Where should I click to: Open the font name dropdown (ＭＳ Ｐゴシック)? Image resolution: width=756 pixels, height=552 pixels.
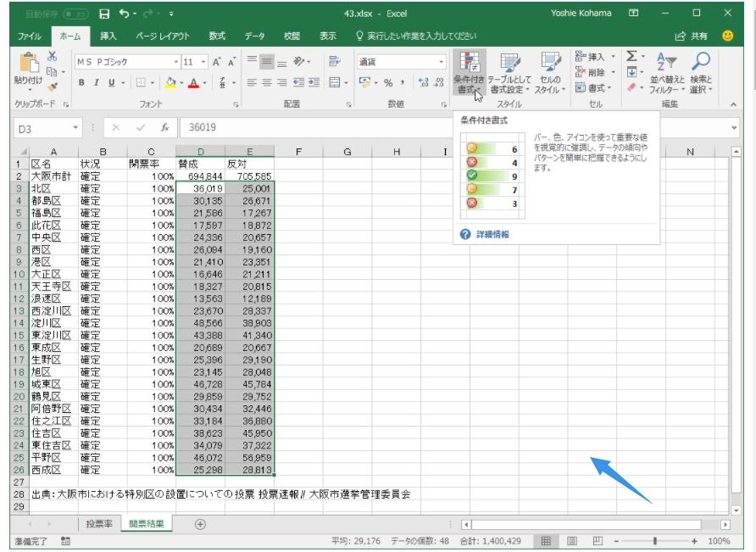tap(176, 62)
